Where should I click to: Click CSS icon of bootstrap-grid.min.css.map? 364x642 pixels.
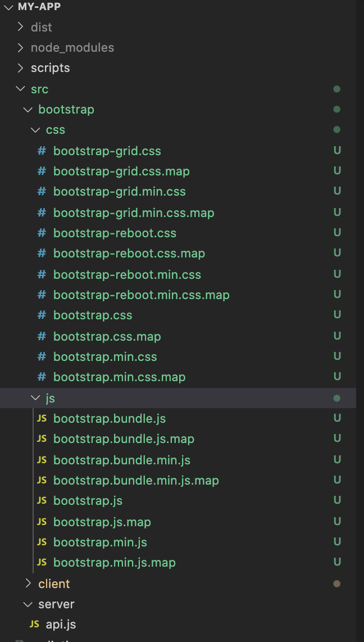point(42,213)
